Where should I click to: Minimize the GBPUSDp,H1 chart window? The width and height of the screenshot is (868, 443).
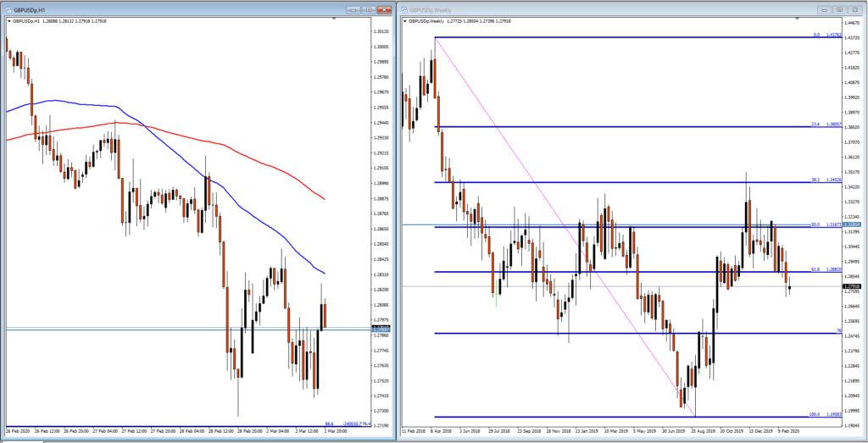(x=354, y=9)
